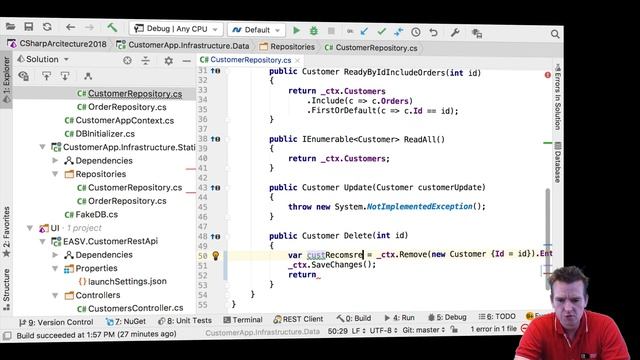Open the Debug | Any CPU configuration dropdown
Image resolution: width=640 pixels, height=360 pixels.
pos(176,29)
